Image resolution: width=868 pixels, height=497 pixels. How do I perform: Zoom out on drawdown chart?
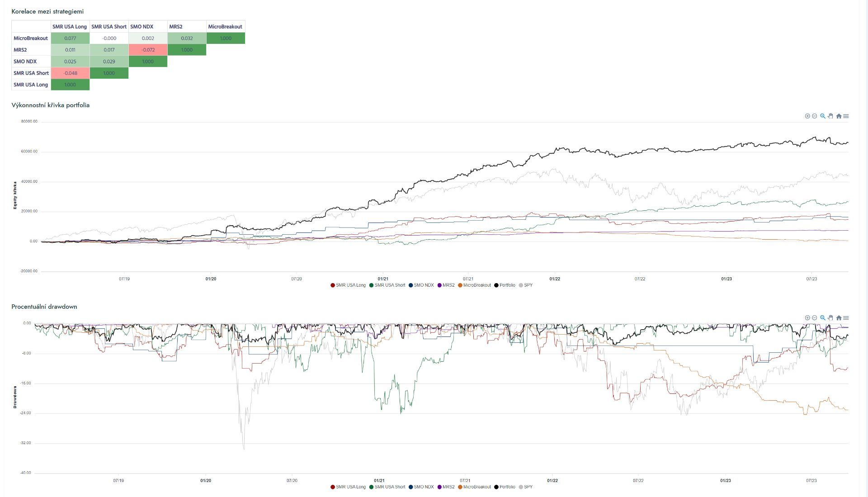tap(815, 318)
